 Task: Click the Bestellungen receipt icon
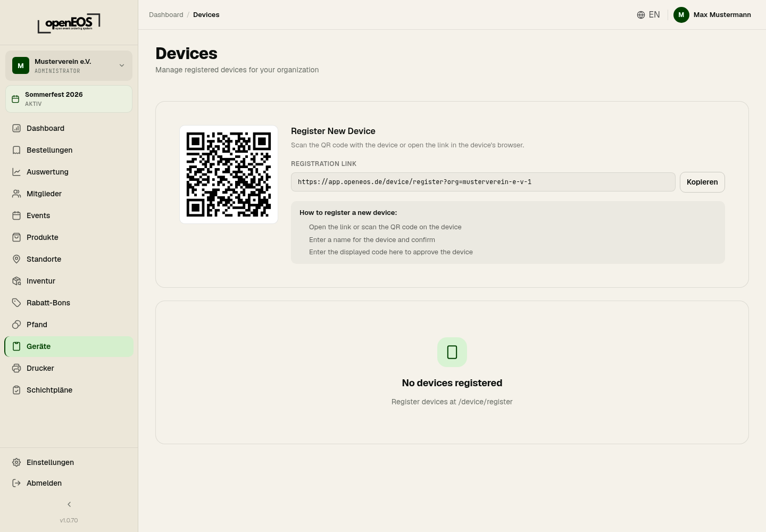[x=16, y=150]
